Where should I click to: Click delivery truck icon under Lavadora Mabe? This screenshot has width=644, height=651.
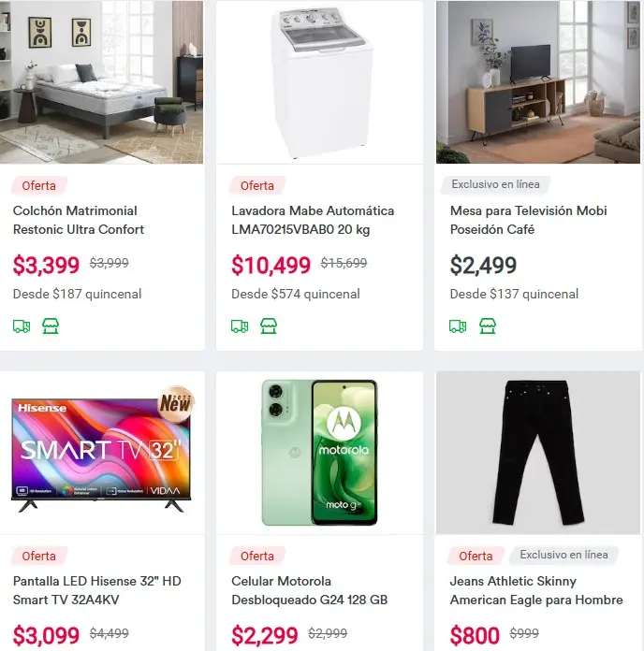240,326
